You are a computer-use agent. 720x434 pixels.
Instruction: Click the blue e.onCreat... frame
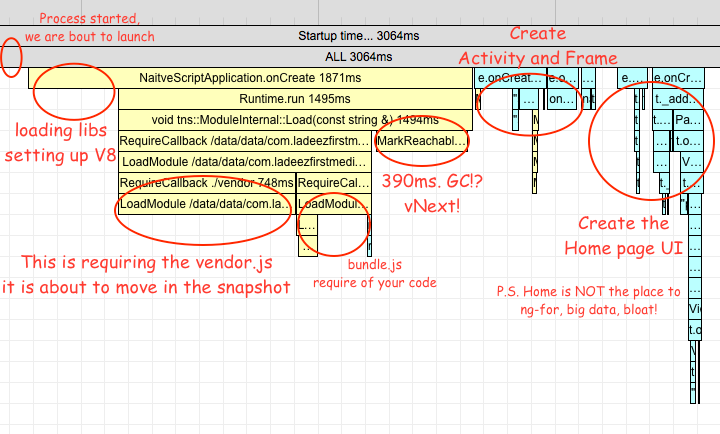pyautogui.click(x=510, y=78)
